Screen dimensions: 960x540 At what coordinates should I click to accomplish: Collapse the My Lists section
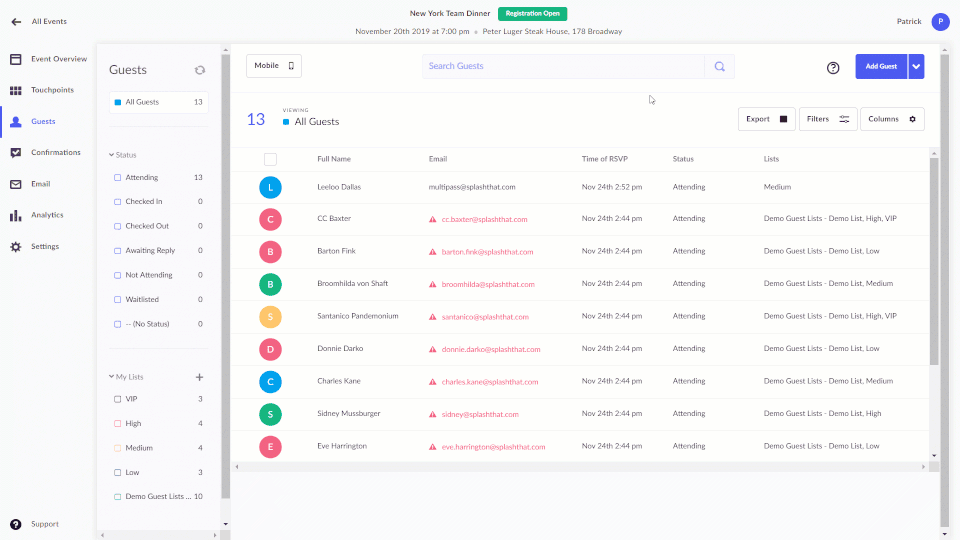[x=111, y=377]
